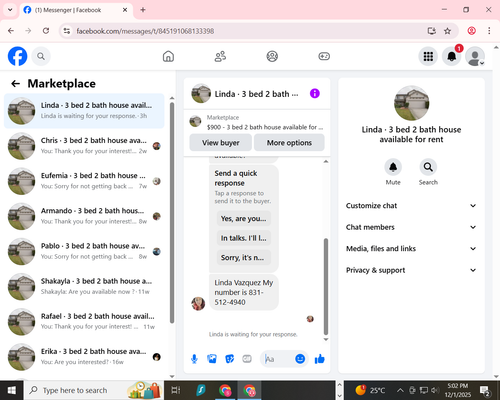Send quick reply 'Yes, are you...'
500x400 pixels.
point(244,219)
